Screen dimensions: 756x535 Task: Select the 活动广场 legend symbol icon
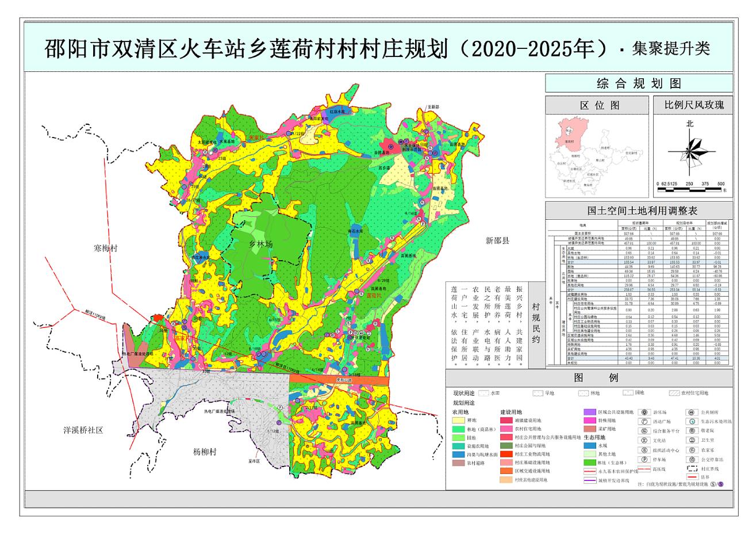[644, 422]
